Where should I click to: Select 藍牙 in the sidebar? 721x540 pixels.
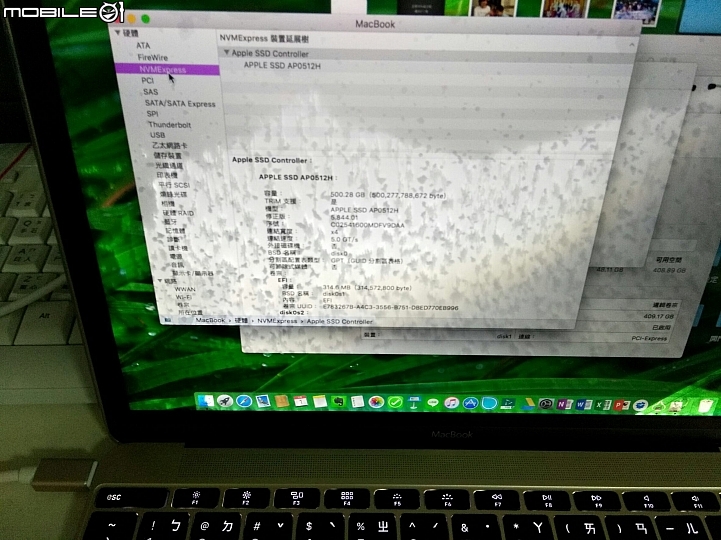pos(171,222)
